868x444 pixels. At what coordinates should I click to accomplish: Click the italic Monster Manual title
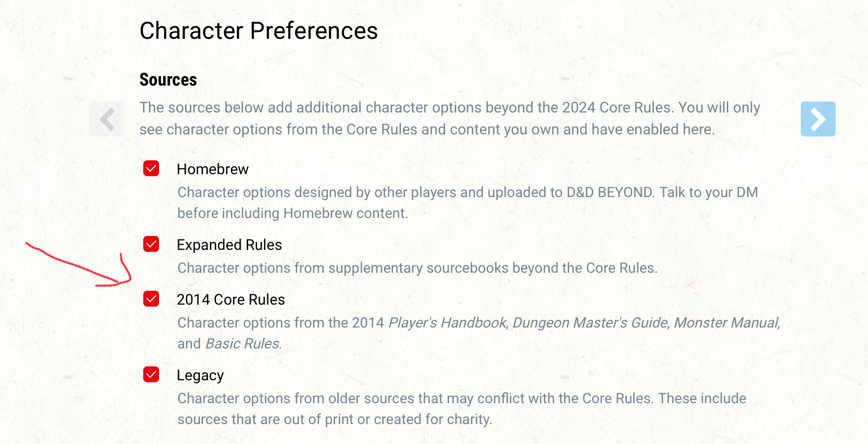click(726, 323)
